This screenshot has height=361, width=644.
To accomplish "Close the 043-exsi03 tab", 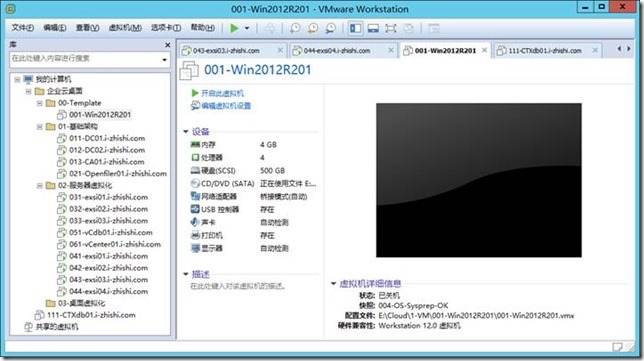I will tap(280, 50).
